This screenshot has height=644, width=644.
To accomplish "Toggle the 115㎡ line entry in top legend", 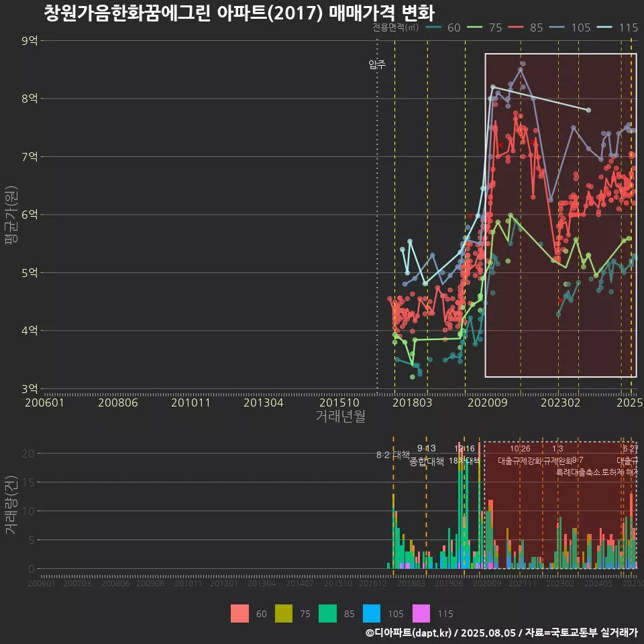I will coord(618,28).
